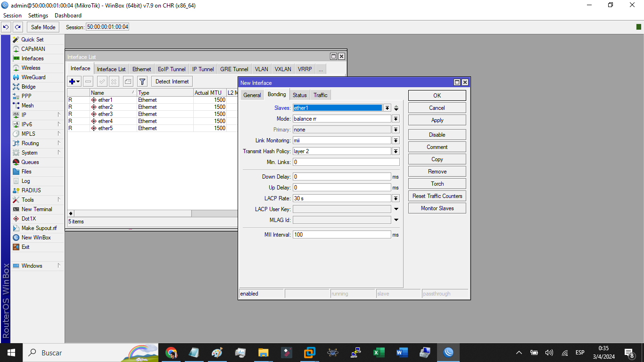The image size is (644, 362).
Task: Click the Torch button
Action: click(x=437, y=184)
